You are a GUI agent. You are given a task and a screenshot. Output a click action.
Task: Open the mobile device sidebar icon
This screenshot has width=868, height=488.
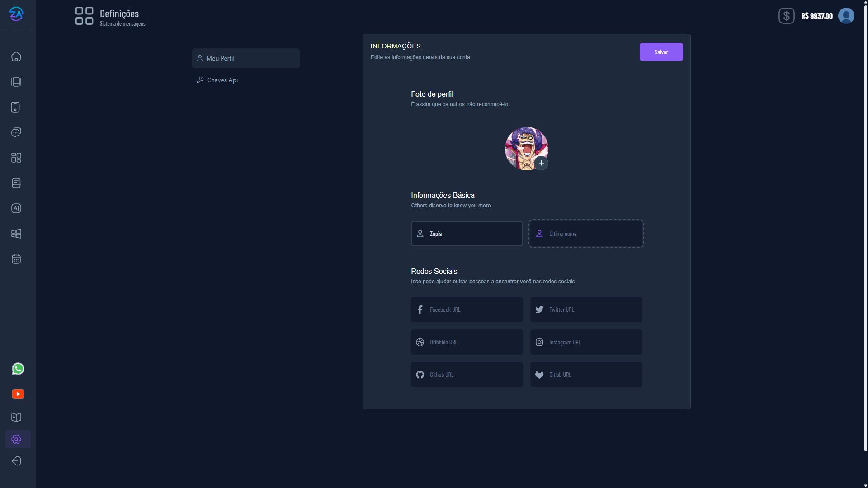[x=15, y=107]
